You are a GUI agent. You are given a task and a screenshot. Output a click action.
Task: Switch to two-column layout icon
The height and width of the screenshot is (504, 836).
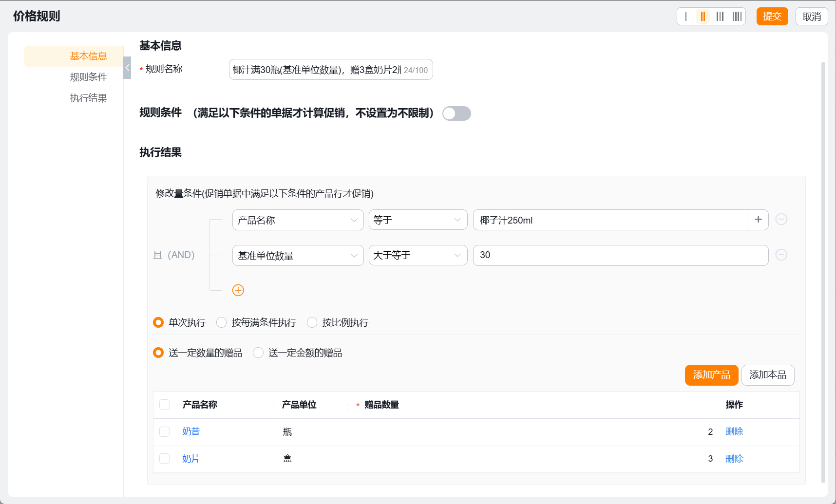click(x=703, y=17)
